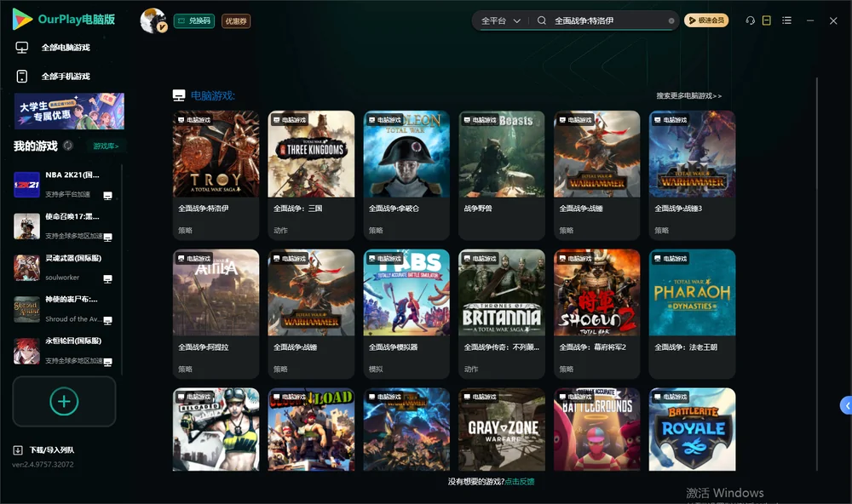Click the customer service headset icon
Screen dimensions: 852x504
click(751, 20)
